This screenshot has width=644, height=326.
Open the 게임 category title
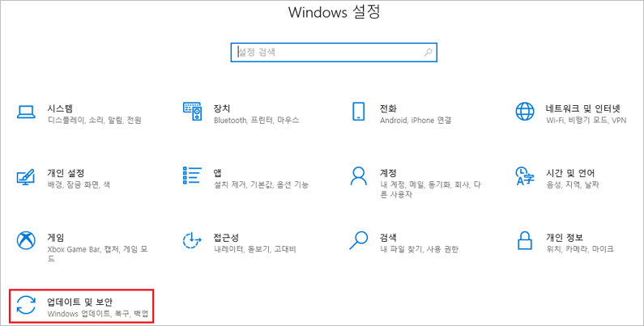(x=56, y=238)
